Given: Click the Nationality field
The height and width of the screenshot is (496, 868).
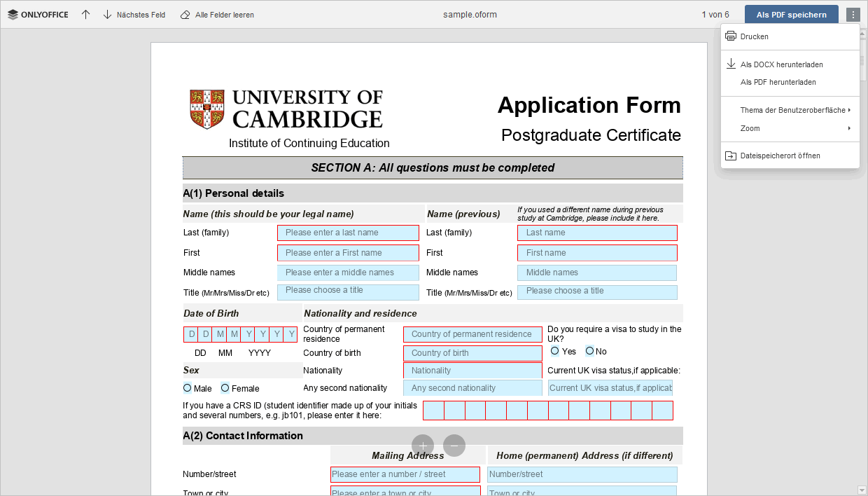Looking at the screenshot, I should 472,371.
